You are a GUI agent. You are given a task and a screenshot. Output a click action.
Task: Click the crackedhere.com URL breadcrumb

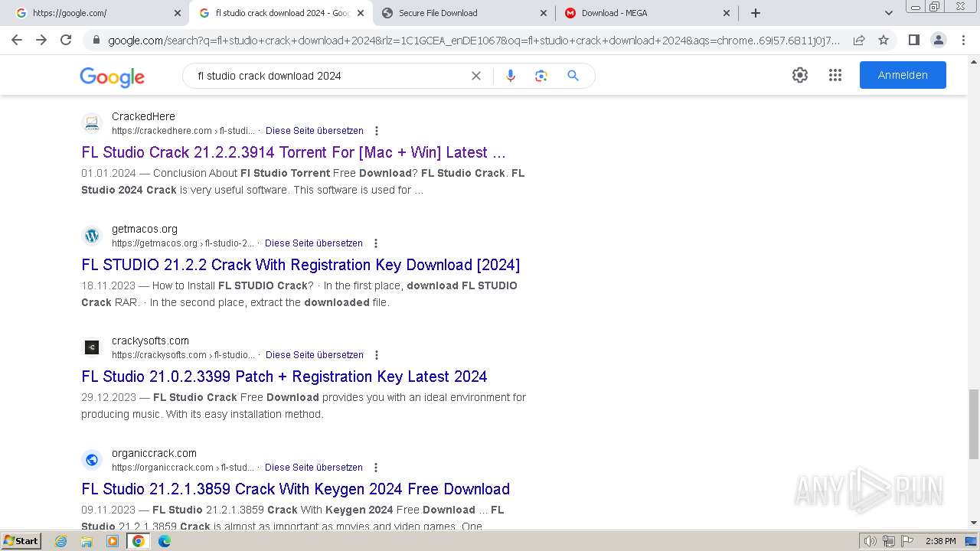[x=183, y=131]
